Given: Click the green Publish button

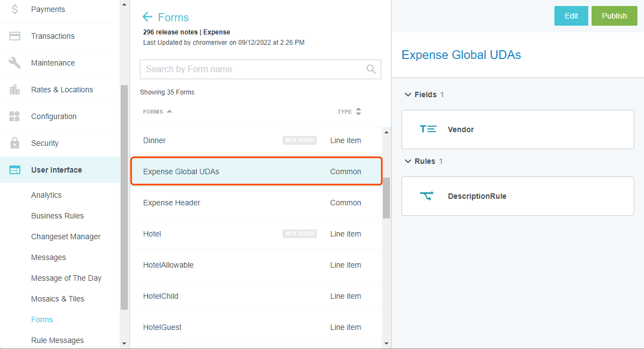Looking at the screenshot, I should tap(614, 16).
